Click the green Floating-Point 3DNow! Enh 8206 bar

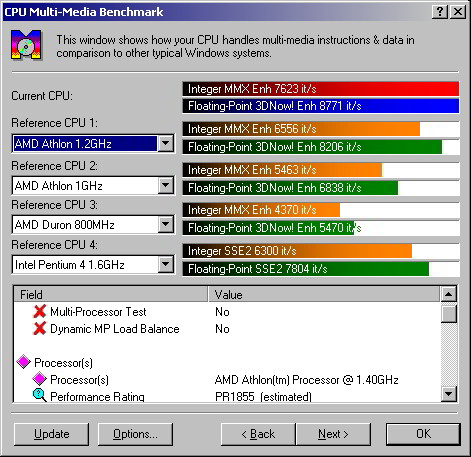312,147
